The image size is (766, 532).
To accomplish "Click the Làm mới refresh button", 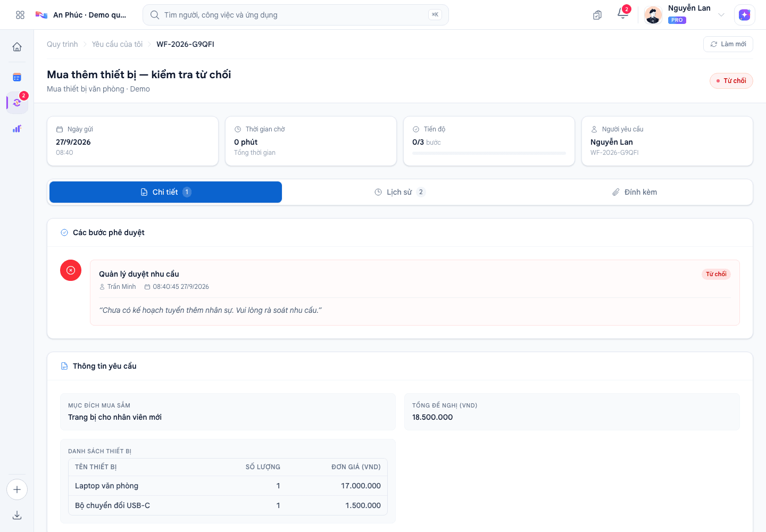I will [x=728, y=44].
